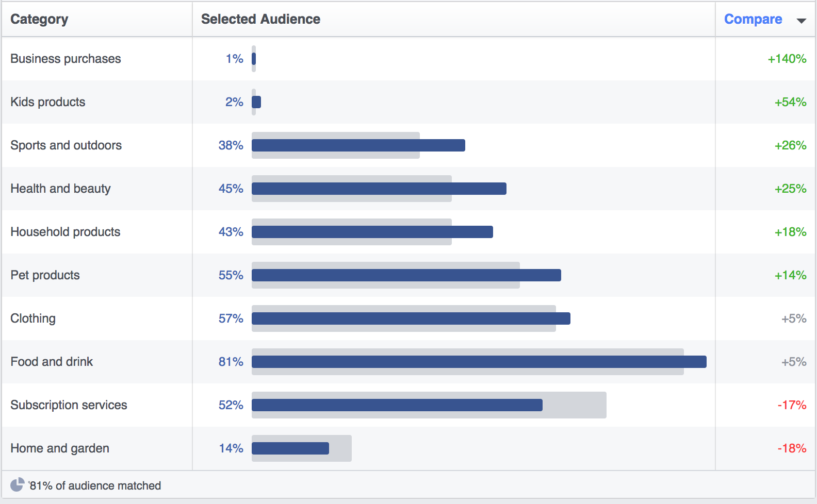Select the Clothing category label
This screenshot has height=504, width=817.
coord(33,318)
